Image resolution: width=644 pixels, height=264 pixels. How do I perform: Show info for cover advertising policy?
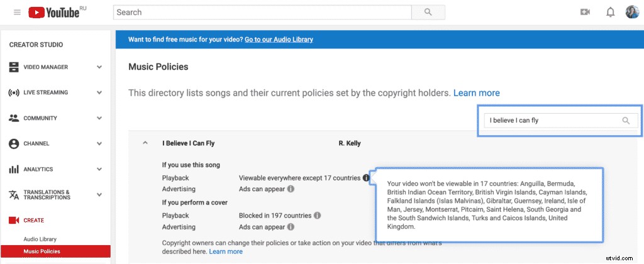coord(291,227)
